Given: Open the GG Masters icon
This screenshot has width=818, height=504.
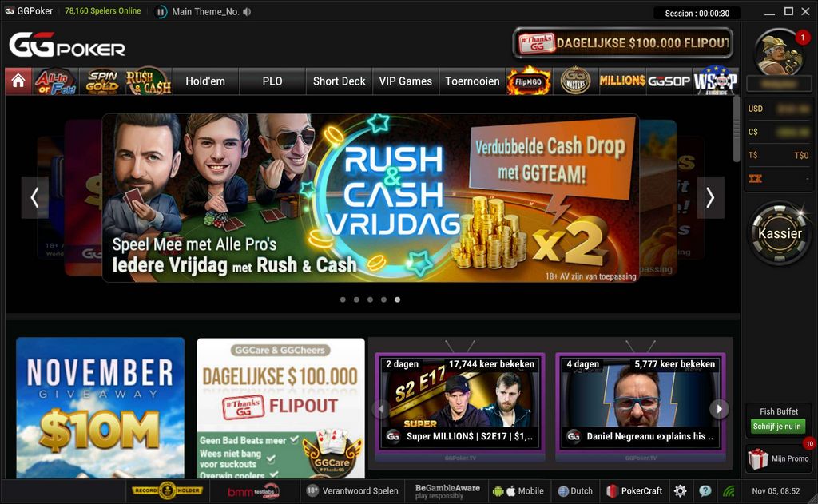Looking at the screenshot, I should tap(577, 81).
